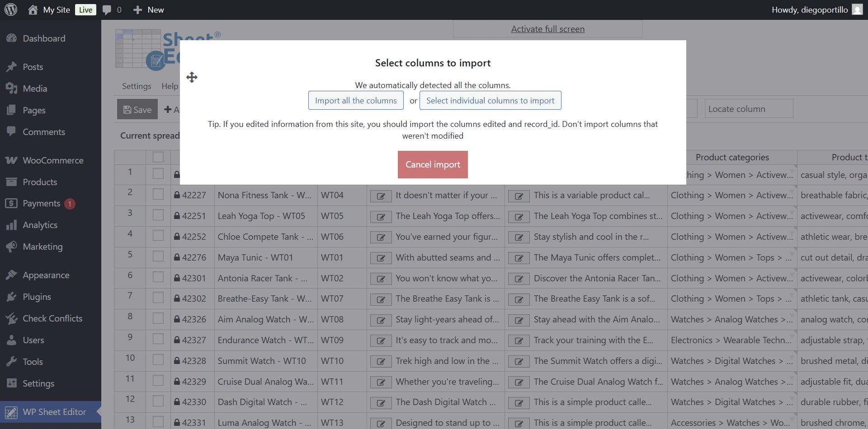Screen dimensions: 868x429
Task: Click Import all the columns
Action: coord(356,100)
